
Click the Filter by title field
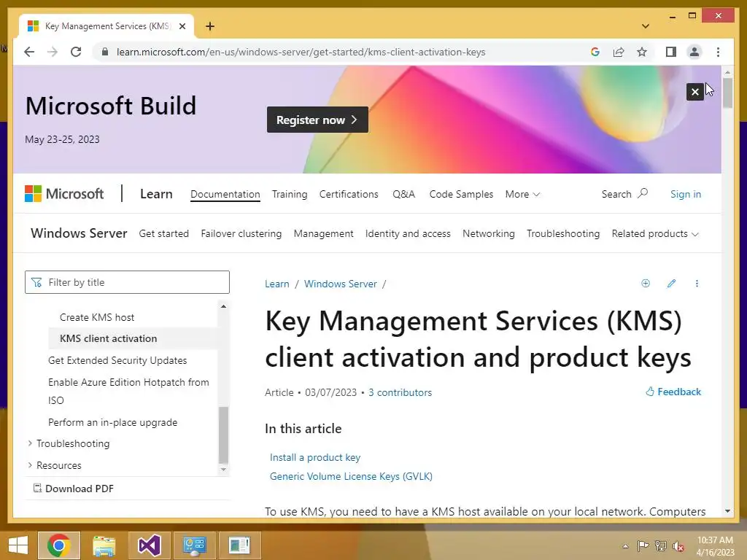(x=127, y=282)
